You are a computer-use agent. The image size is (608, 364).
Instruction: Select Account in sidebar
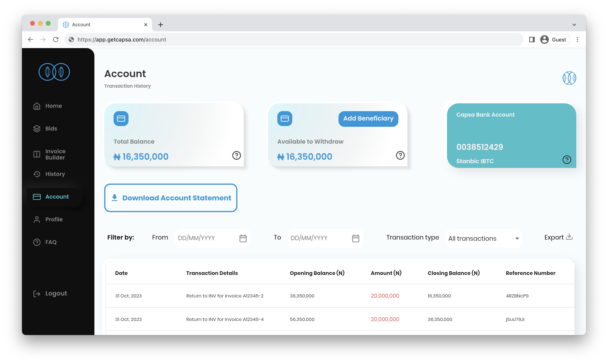click(x=54, y=197)
